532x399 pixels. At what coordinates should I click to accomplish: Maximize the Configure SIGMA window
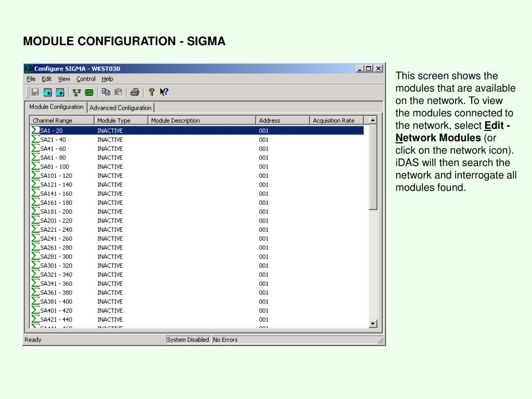click(368, 69)
